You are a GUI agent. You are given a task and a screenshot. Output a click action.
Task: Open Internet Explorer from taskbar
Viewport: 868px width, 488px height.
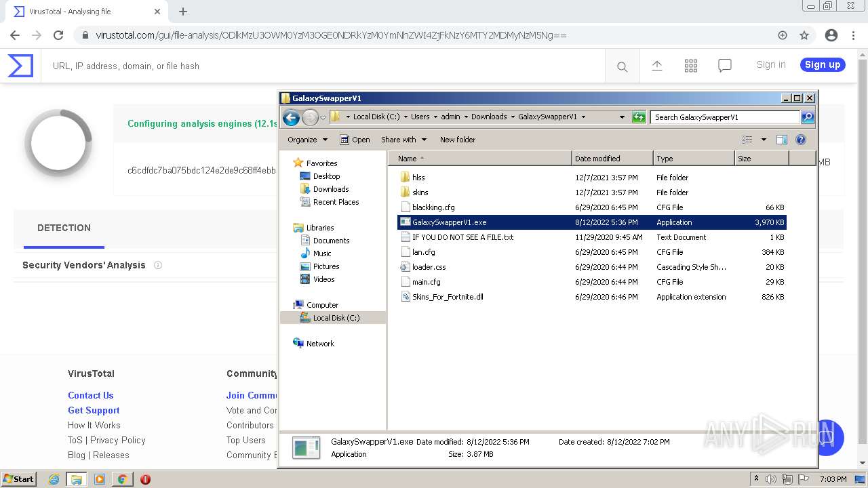pos(54,479)
